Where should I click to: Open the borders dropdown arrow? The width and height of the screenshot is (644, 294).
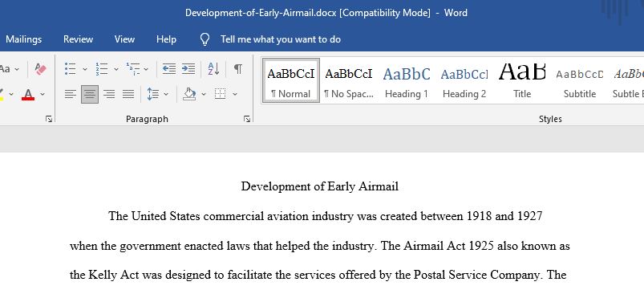235,95
